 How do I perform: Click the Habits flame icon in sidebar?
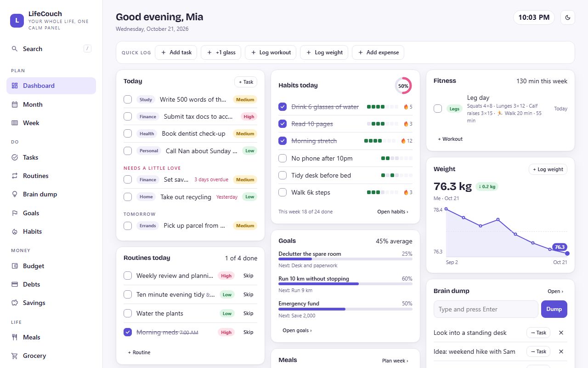point(15,231)
